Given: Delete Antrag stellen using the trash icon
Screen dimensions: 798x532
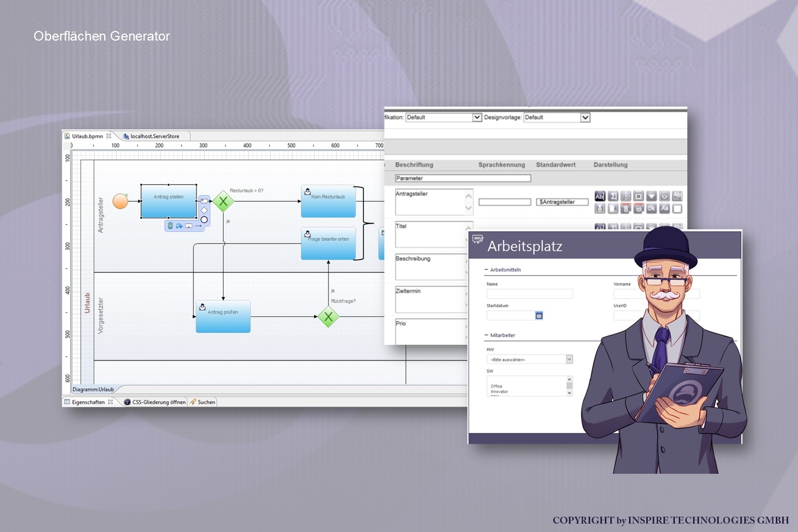Looking at the screenshot, I should (170, 225).
